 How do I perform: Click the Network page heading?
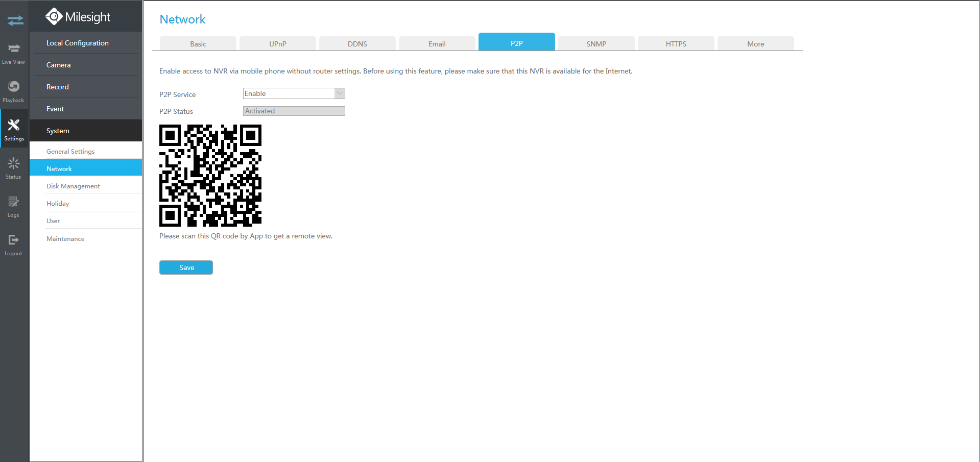tap(182, 19)
